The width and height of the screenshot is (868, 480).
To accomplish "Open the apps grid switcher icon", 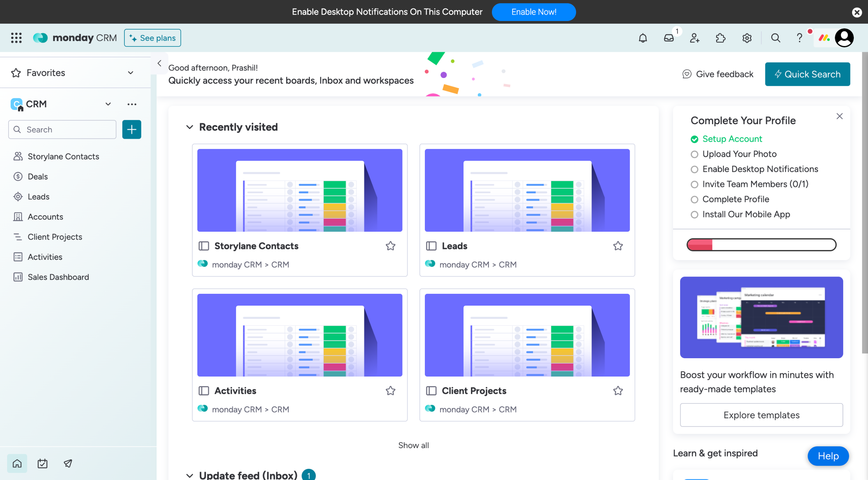I will click(16, 38).
